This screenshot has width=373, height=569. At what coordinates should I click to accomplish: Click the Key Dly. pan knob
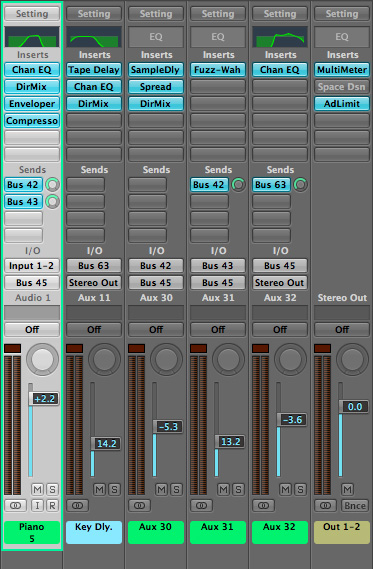click(104, 359)
